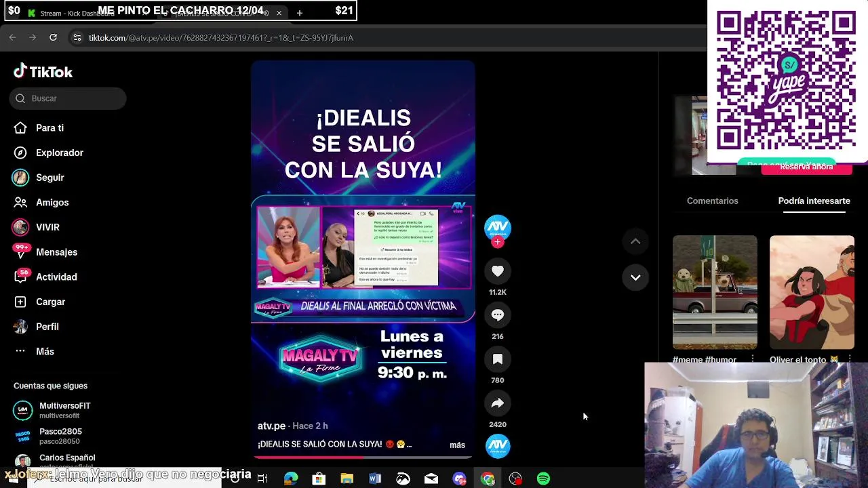The width and height of the screenshot is (868, 488).
Task: Open options for the #meme #humor video
Action: click(753, 359)
